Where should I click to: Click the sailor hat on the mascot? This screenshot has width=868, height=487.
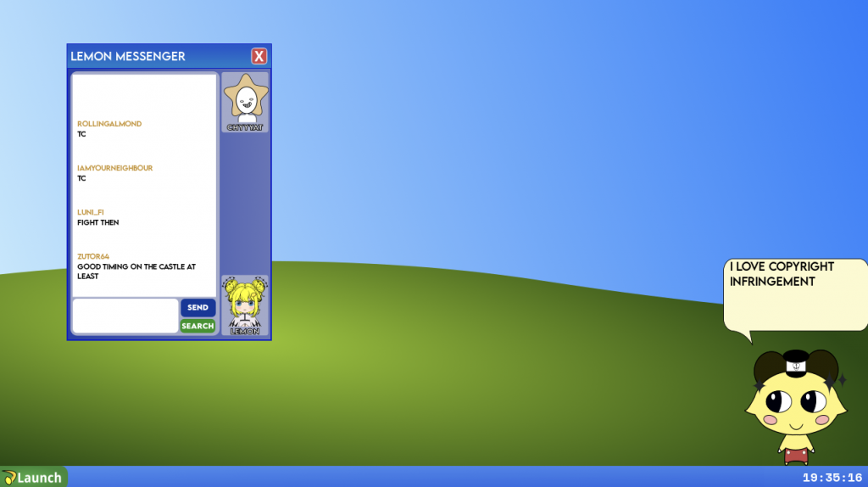coord(796,362)
